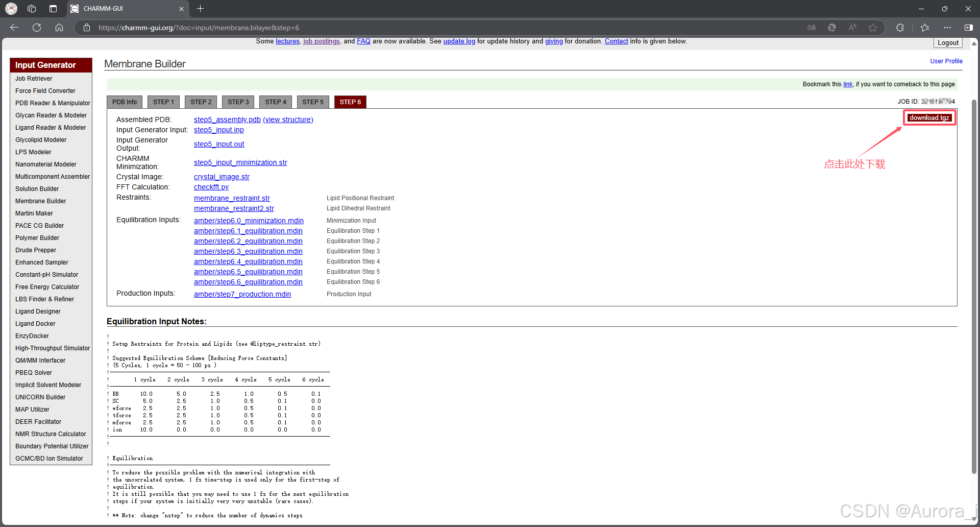Close the CHARMM-GUI tab
The width and height of the screenshot is (980, 527).
pos(181,9)
